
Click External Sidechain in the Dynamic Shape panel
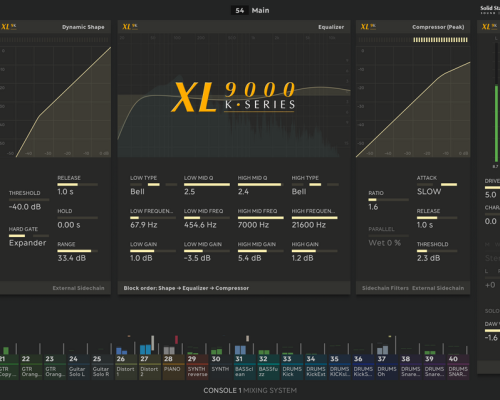78,288
